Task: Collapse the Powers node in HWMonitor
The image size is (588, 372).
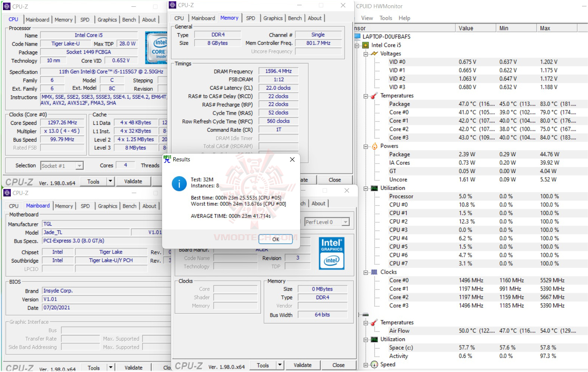Action: click(366, 146)
